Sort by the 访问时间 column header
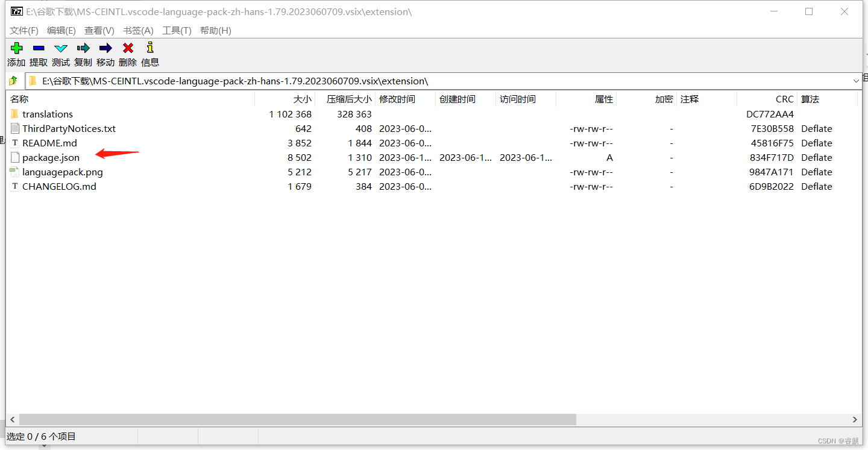The image size is (868, 450). click(x=526, y=99)
